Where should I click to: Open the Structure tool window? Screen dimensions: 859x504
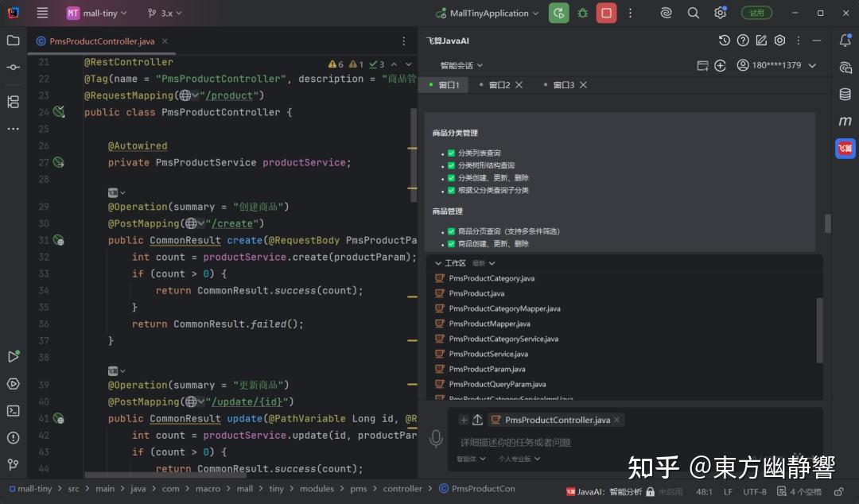[x=14, y=101]
